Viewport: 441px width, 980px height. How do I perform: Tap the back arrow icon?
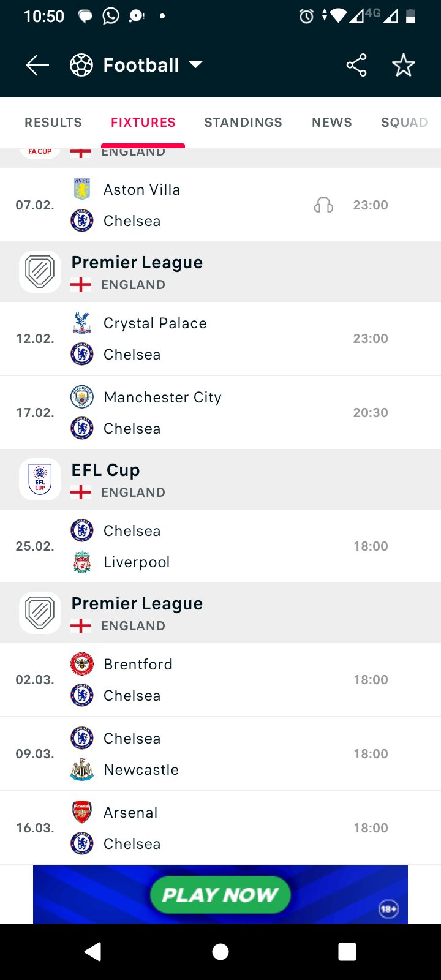37,65
